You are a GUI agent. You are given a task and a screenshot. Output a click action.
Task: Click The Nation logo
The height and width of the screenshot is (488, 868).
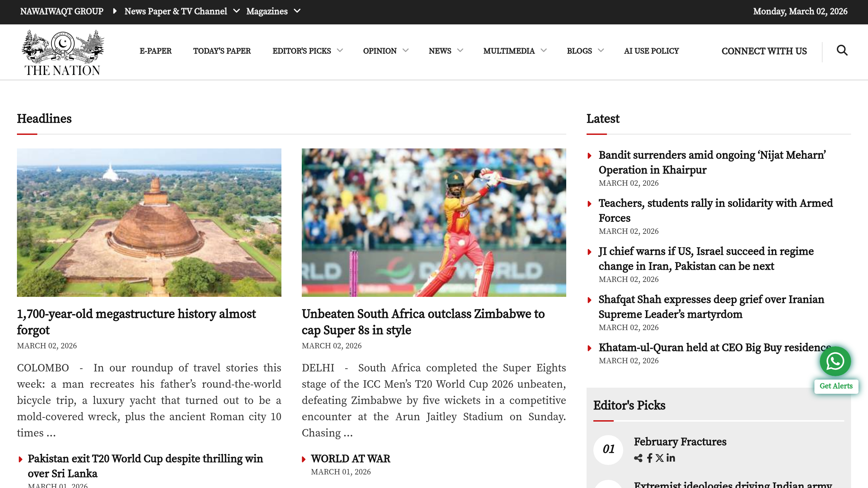tap(62, 53)
